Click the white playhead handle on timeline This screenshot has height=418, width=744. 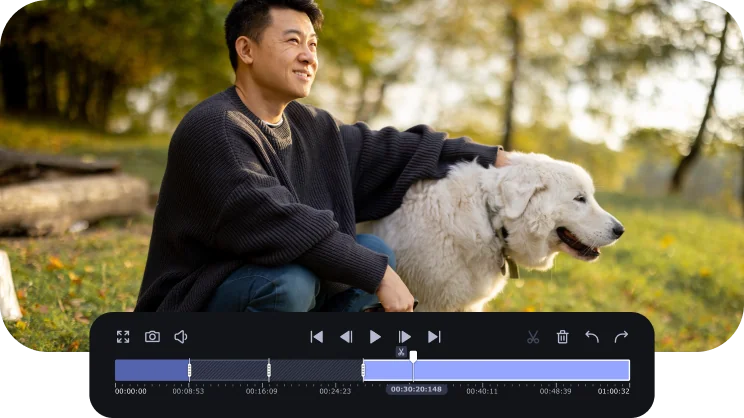[413, 355]
